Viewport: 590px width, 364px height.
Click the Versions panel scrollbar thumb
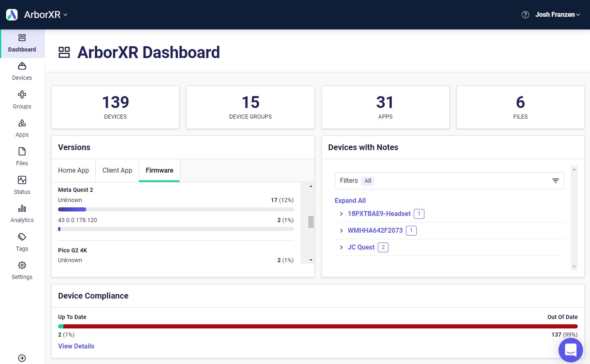(311, 222)
